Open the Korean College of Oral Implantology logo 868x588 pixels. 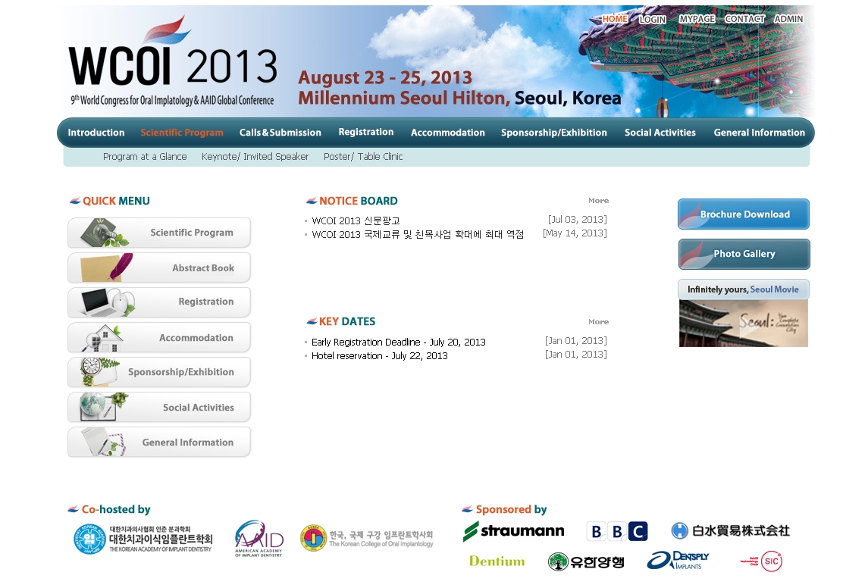tap(366, 538)
